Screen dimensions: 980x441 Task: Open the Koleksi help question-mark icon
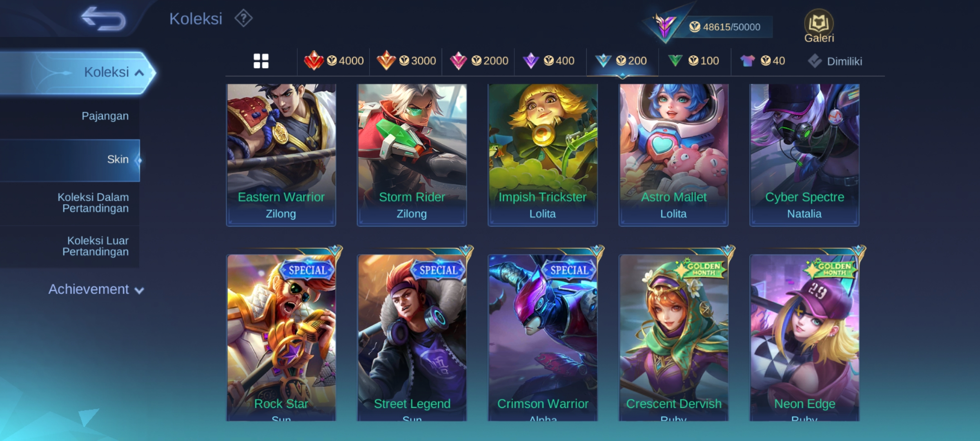click(243, 18)
